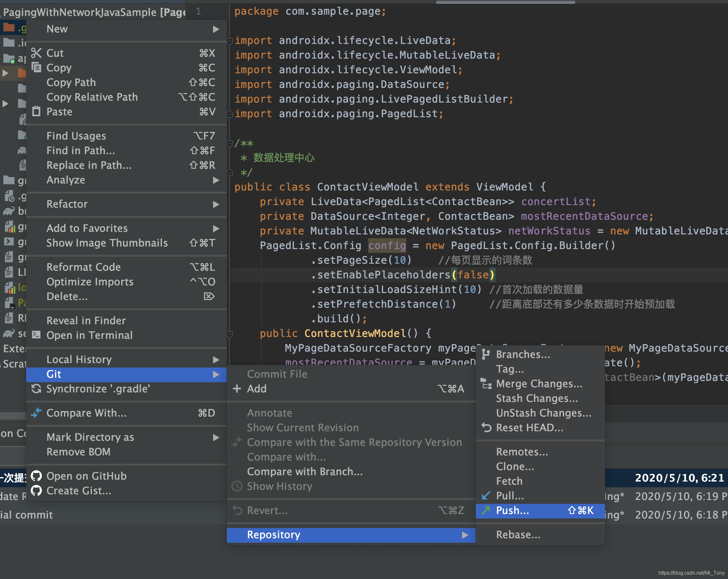Expand Mark Directory as submenu arrow
The height and width of the screenshot is (579, 728).
tap(216, 438)
